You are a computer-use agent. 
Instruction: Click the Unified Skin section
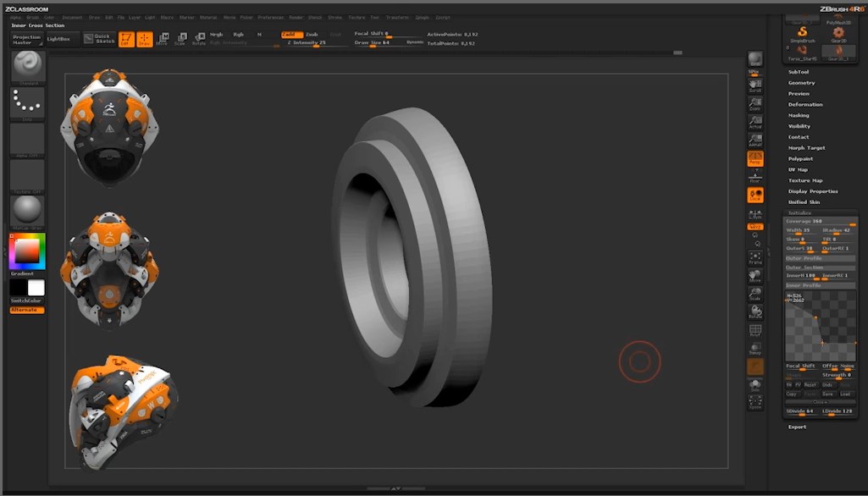coord(804,202)
